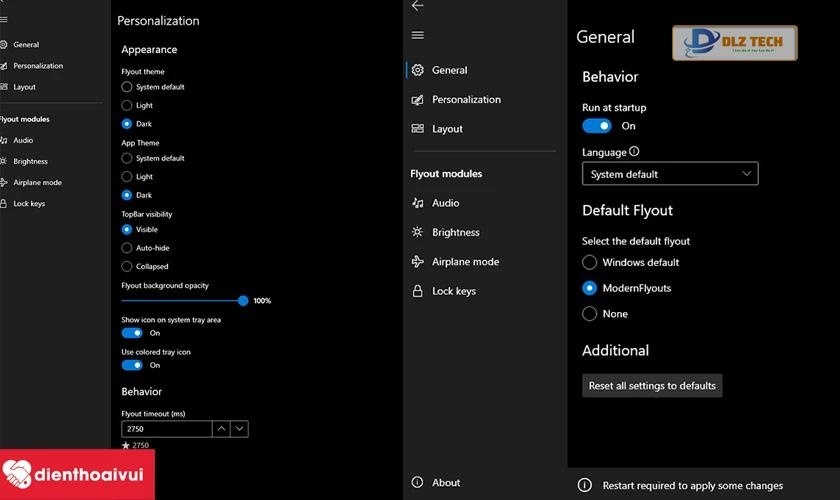
Task: Open the hamburger menu in right panel
Action: [x=418, y=36]
